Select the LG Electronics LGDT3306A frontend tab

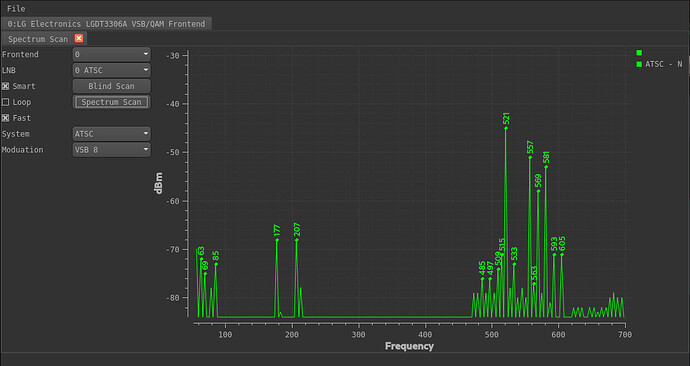pyautogui.click(x=106, y=24)
